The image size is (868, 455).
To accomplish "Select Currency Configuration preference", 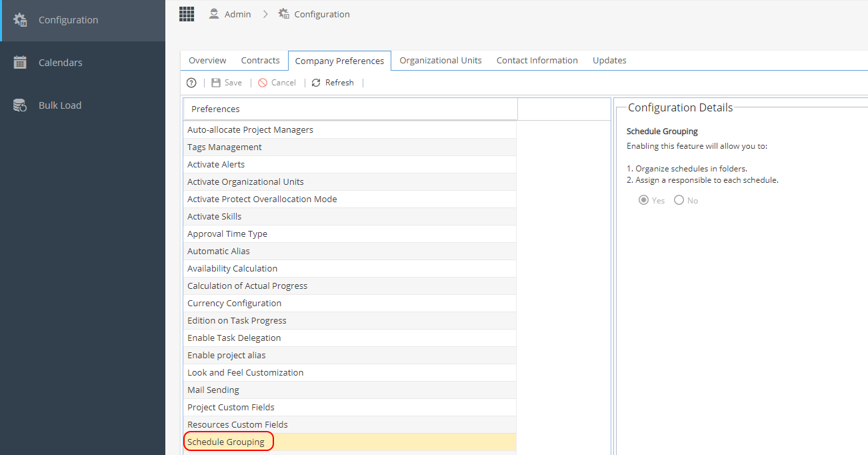I will pyautogui.click(x=349, y=304).
